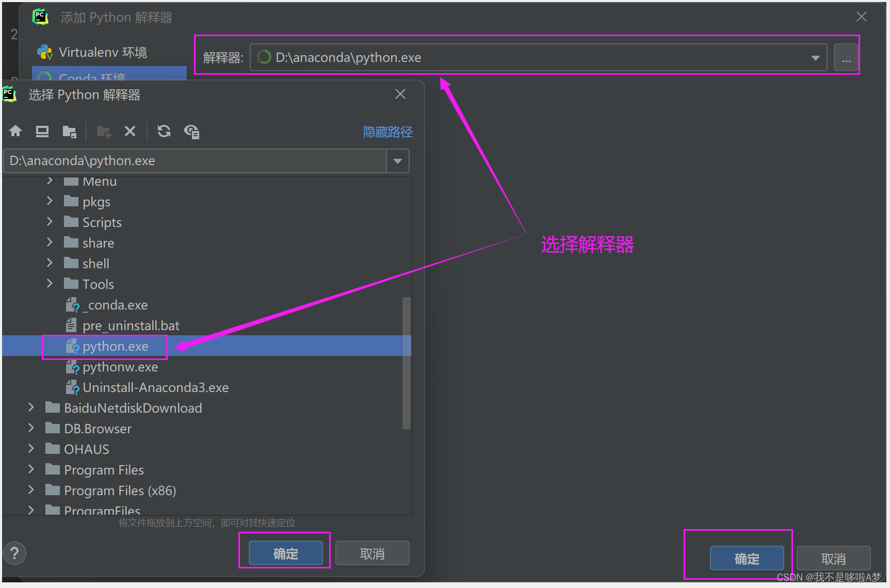Screen dimensions: 890x588
Task: Click the file tree vertical scrollbar
Action: coord(407,363)
